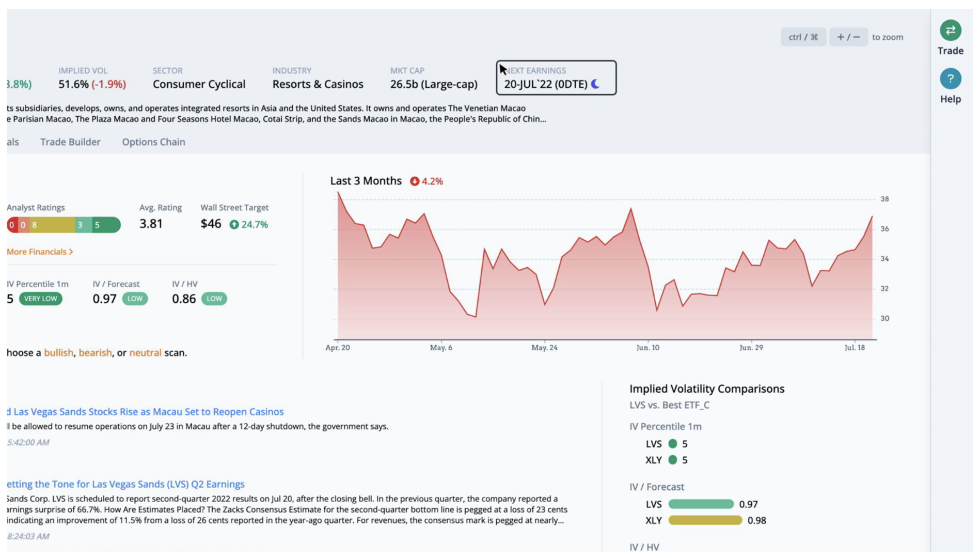Pick the neutral scan link
This screenshot has width=980, height=558.
145,353
